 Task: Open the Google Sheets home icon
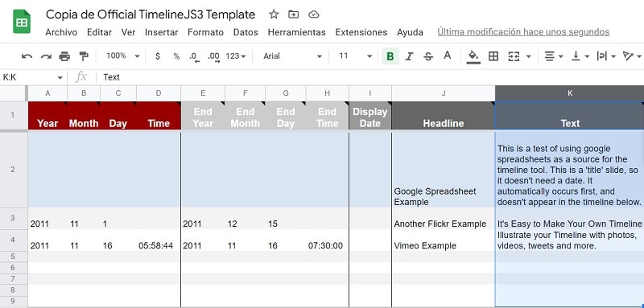pyautogui.click(x=22, y=23)
